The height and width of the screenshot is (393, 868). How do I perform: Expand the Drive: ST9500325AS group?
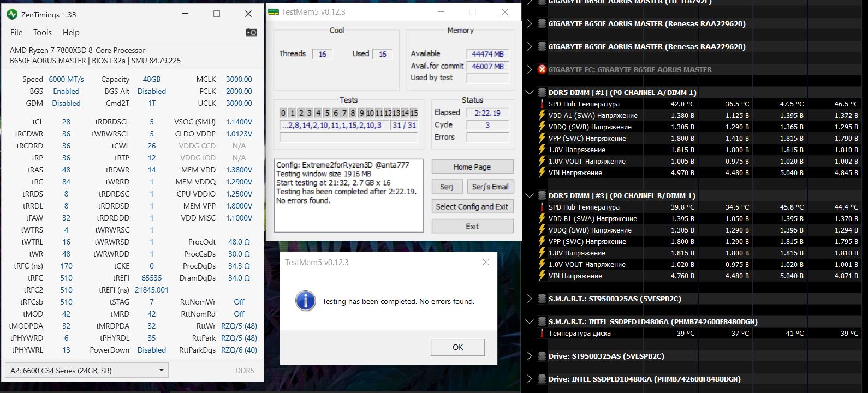[529, 356]
